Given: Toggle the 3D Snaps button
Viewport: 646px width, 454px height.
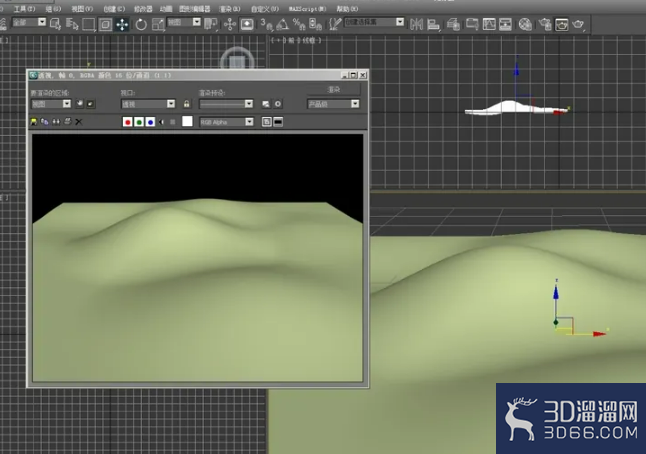Looking at the screenshot, I should (267, 25).
